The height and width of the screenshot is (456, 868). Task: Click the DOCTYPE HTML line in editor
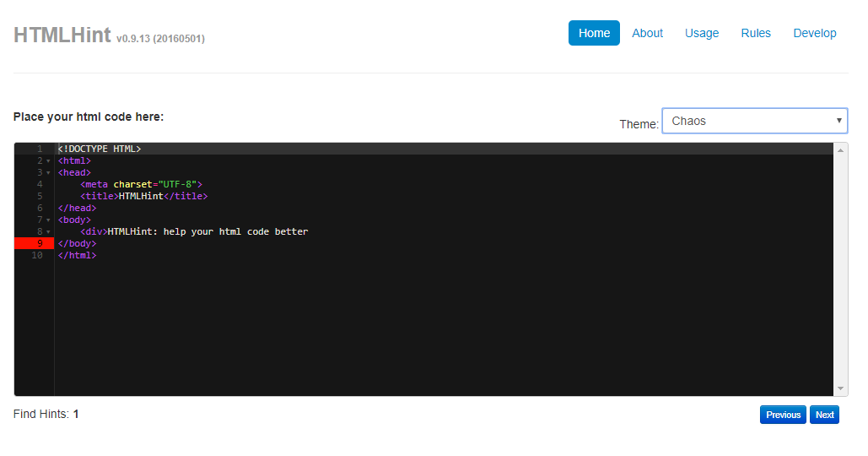[100, 149]
